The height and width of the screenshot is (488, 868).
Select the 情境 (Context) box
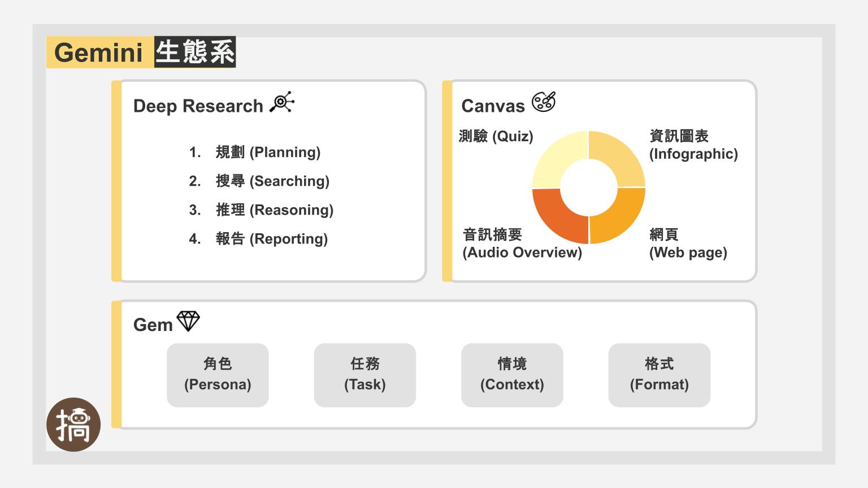(512, 375)
